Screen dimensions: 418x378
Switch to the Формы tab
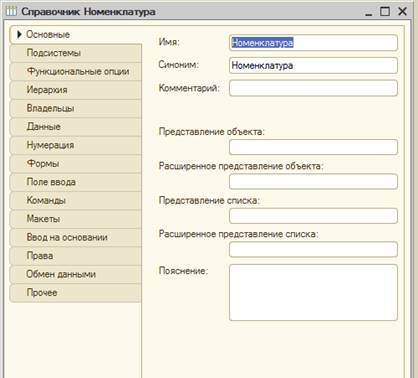[76, 164]
